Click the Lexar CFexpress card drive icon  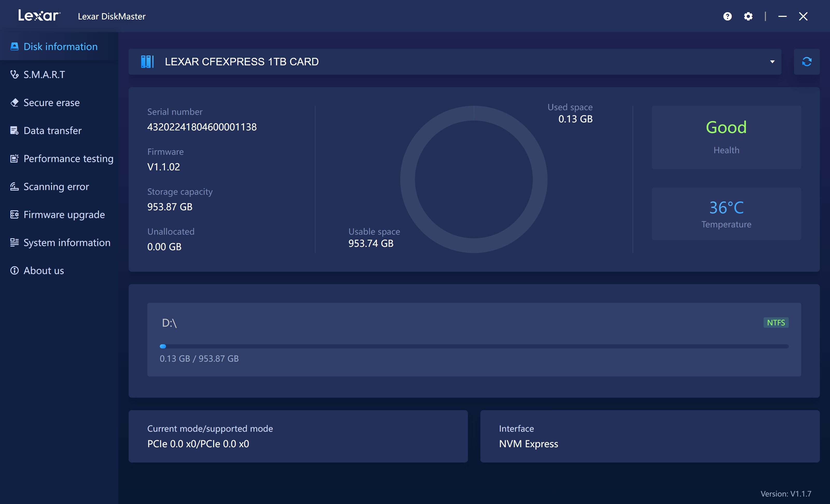pos(147,62)
